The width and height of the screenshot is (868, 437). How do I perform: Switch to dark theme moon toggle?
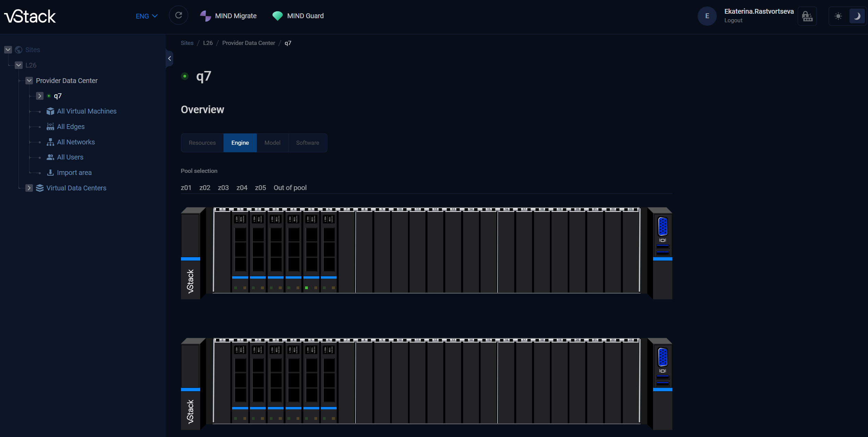[857, 16]
